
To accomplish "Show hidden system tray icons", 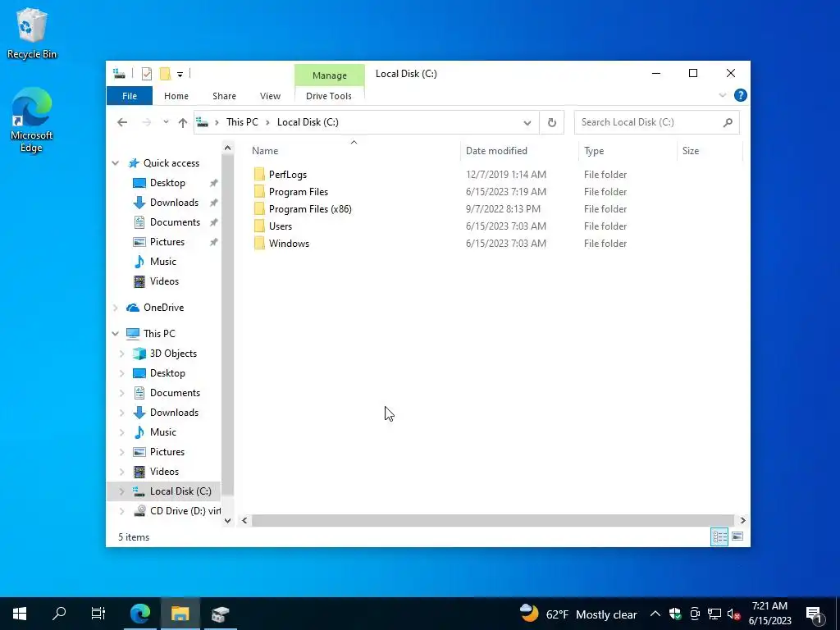I will click(655, 614).
